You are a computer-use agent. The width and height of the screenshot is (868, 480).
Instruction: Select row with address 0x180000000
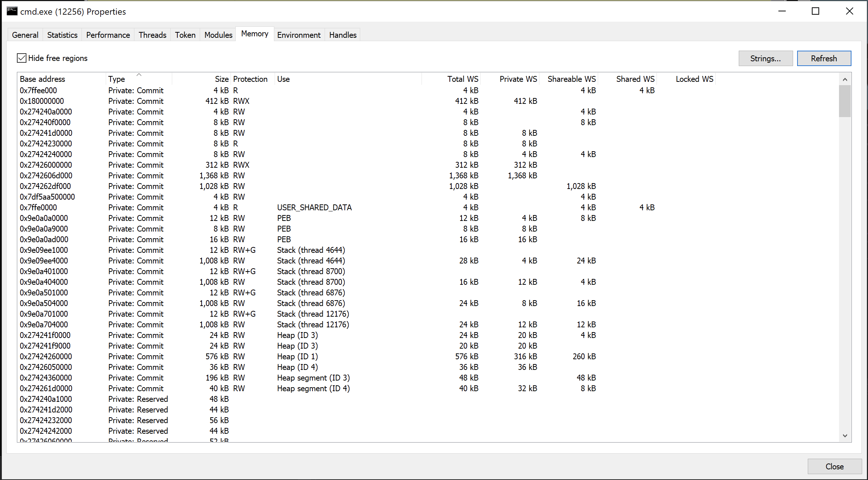42,101
